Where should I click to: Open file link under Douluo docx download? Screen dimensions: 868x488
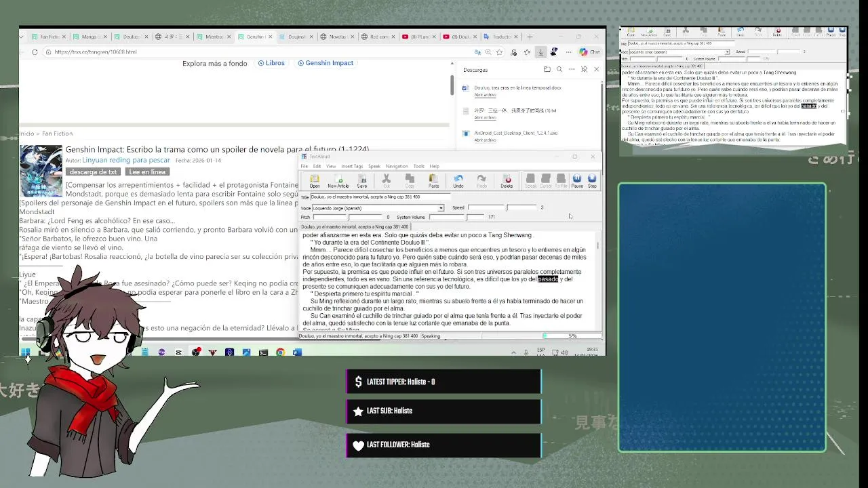click(485, 95)
